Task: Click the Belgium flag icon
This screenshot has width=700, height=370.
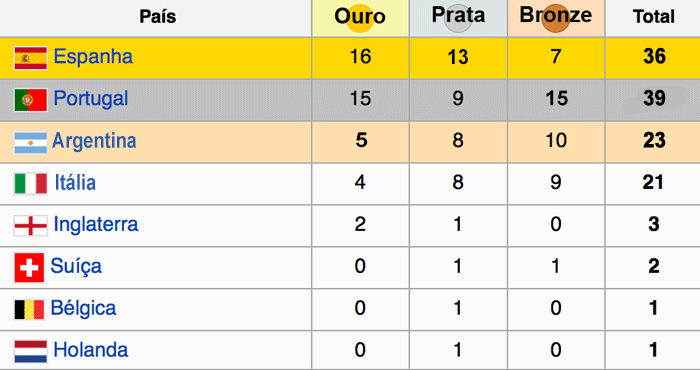Action: (x=29, y=309)
